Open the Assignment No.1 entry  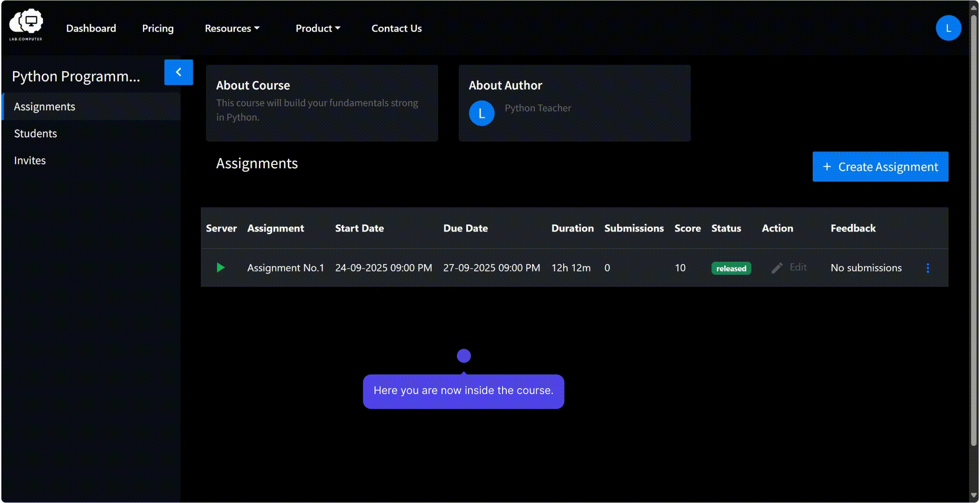[286, 268]
